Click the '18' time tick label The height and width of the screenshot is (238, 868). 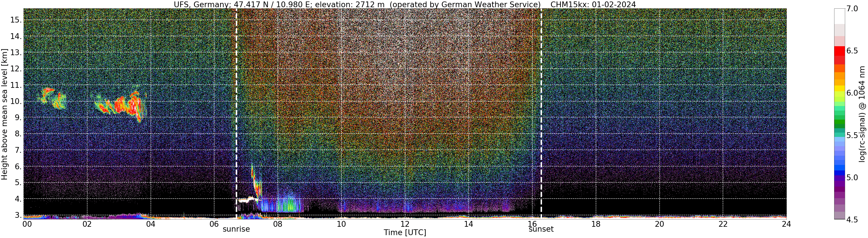point(596,224)
